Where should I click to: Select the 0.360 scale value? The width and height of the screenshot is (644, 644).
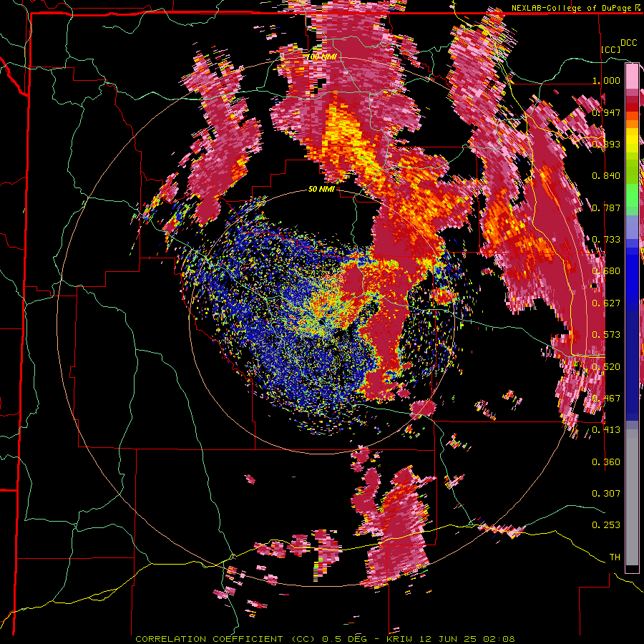coord(606,462)
